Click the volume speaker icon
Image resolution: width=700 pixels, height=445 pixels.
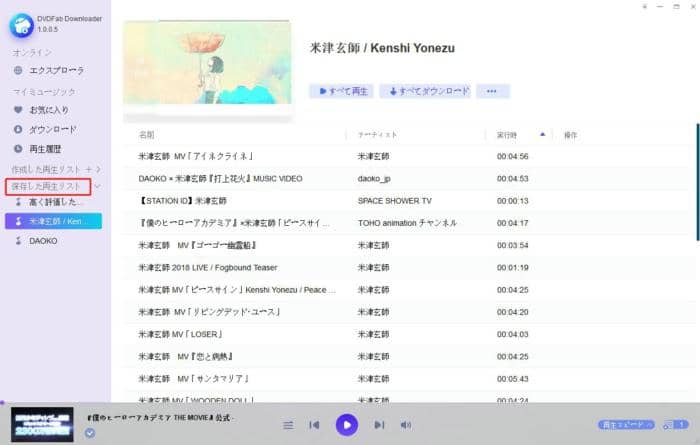(x=406, y=425)
